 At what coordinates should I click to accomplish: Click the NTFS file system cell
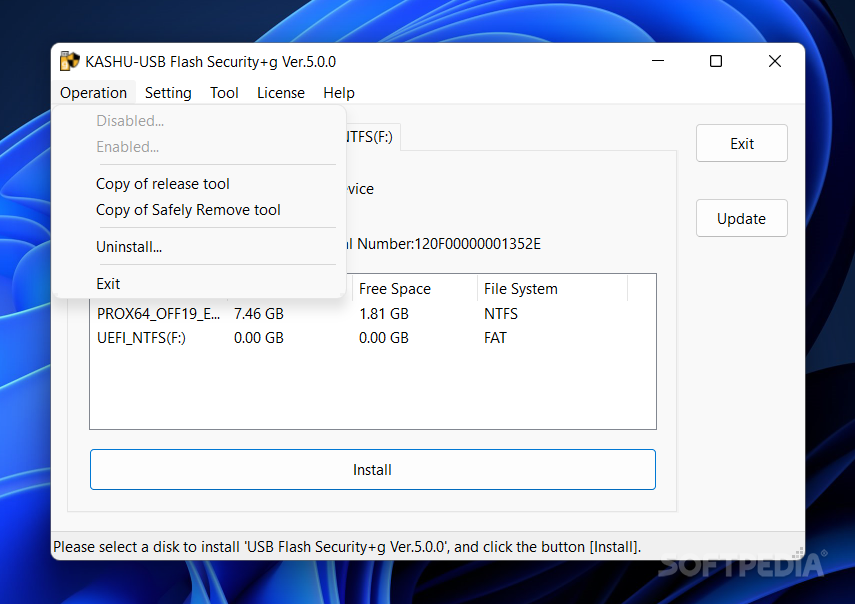pyautogui.click(x=501, y=314)
